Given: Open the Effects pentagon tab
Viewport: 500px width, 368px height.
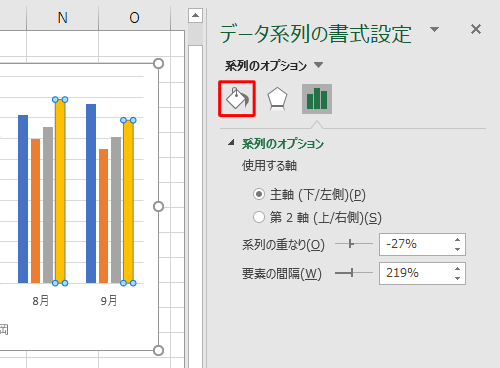Looking at the screenshot, I should (277, 99).
